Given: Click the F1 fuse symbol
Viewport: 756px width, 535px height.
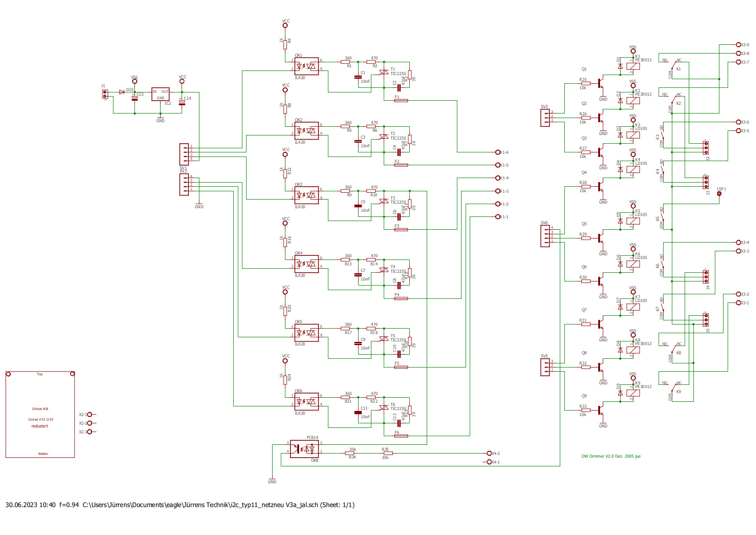Looking at the screenshot, I should click(401, 101).
